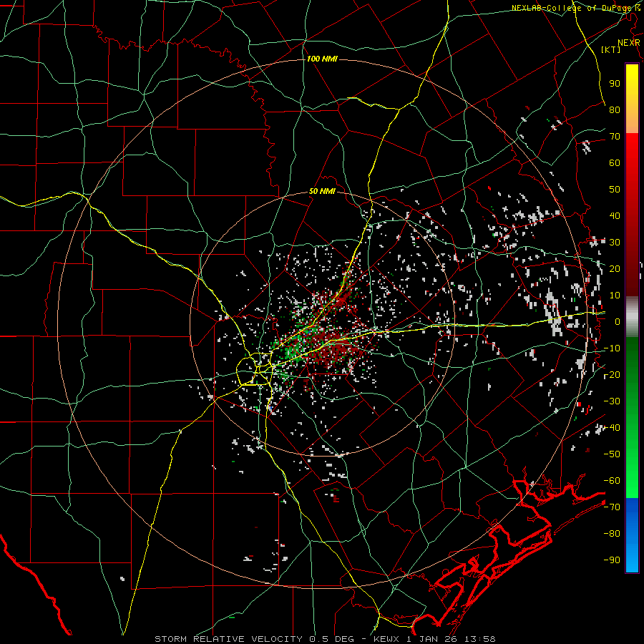Click the -50 value on velocity scale
Viewport: 644px width, 644px height.
pyautogui.click(x=612, y=454)
